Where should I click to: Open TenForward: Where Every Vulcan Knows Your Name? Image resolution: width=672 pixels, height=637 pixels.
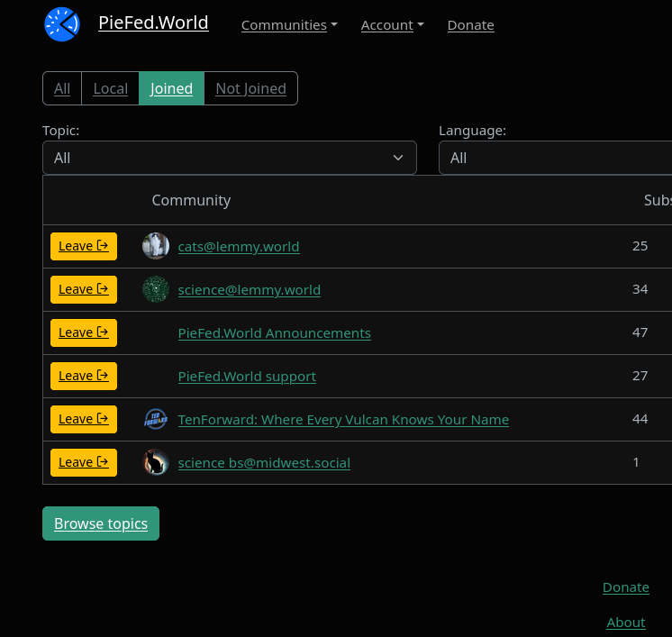[x=343, y=420]
